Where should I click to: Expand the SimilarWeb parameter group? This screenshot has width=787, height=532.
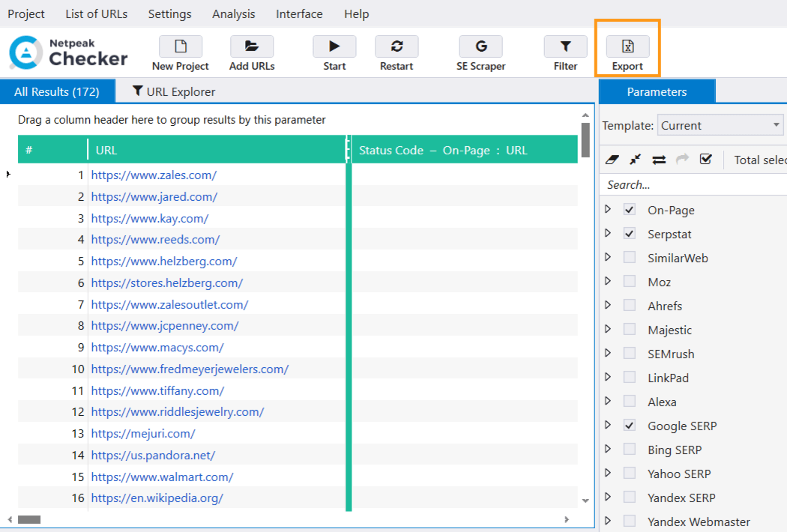pyautogui.click(x=608, y=257)
